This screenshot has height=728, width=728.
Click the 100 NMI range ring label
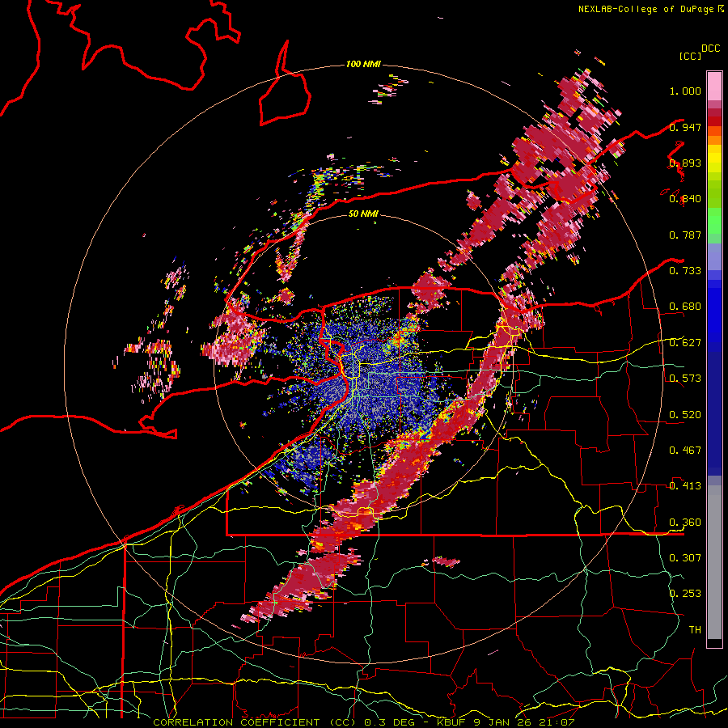[x=363, y=64]
